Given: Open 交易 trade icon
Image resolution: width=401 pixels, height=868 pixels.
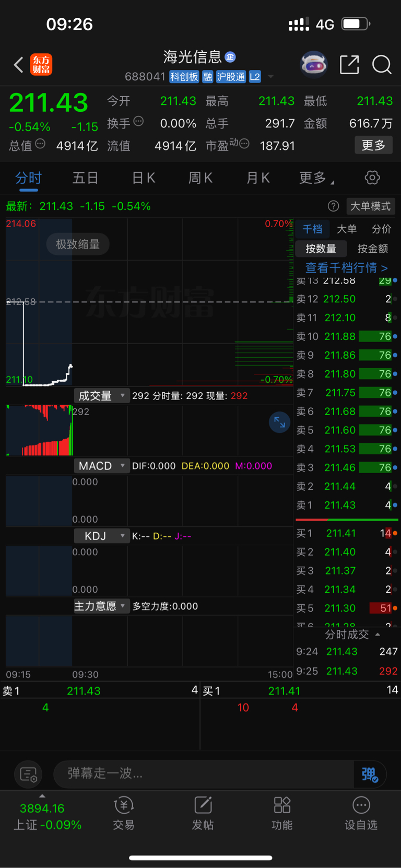Looking at the screenshot, I should click(x=124, y=814).
